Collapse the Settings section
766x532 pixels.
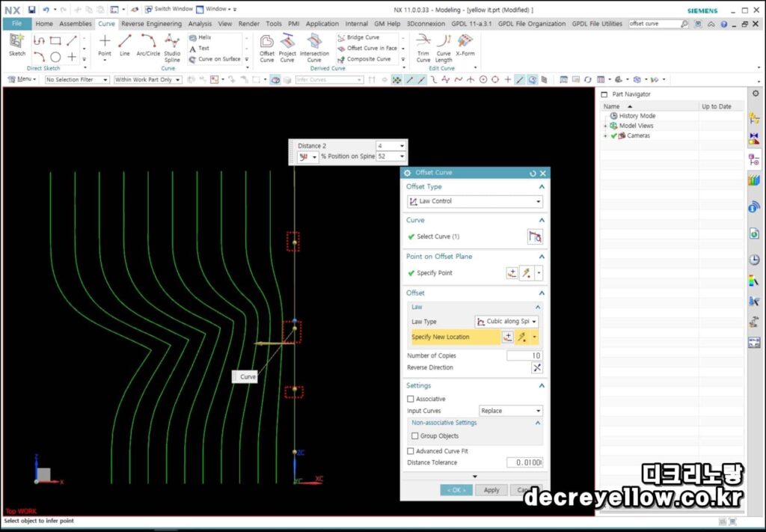click(542, 386)
